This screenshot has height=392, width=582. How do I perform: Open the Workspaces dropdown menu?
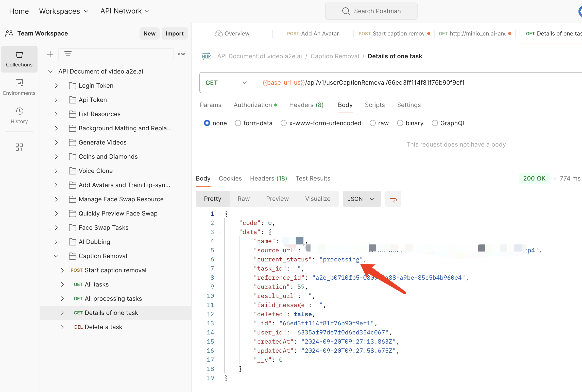coord(64,11)
